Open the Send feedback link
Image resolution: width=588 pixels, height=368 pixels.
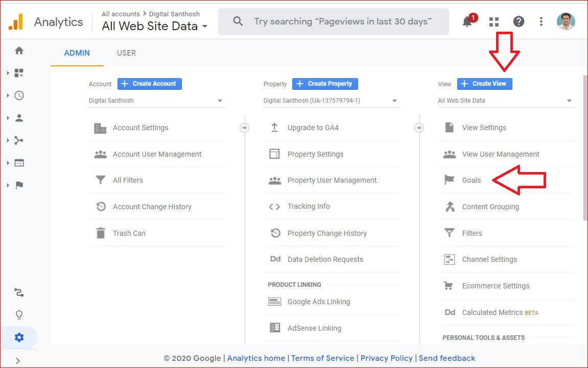446,358
